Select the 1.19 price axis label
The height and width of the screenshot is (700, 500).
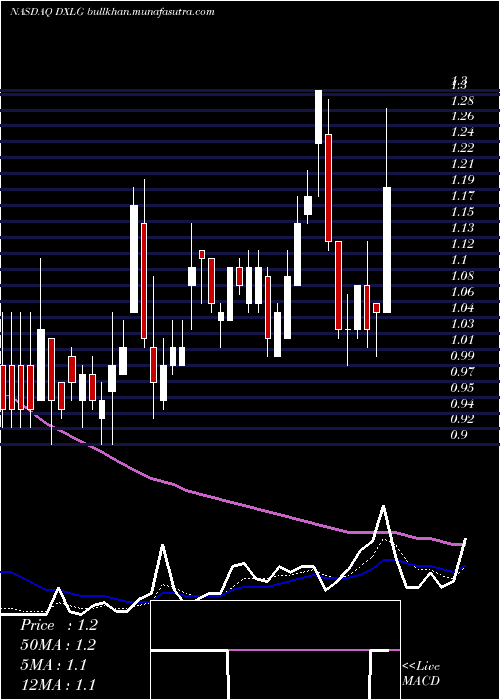click(463, 181)
